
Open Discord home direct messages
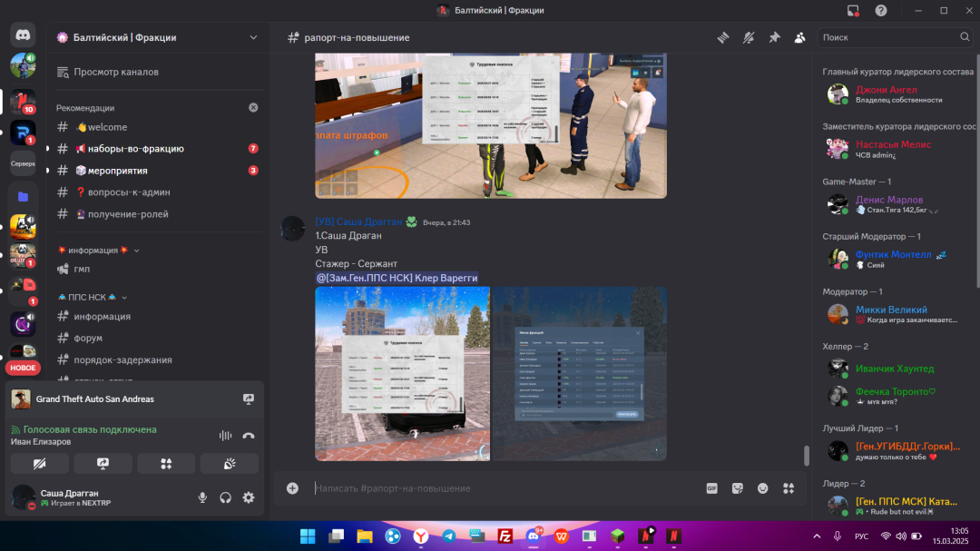[x=23, y=35]
